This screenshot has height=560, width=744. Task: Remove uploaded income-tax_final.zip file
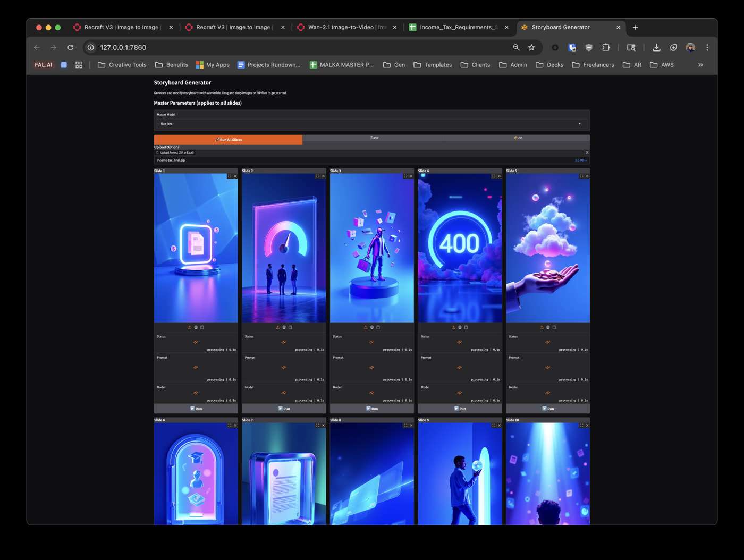[587, 152]
